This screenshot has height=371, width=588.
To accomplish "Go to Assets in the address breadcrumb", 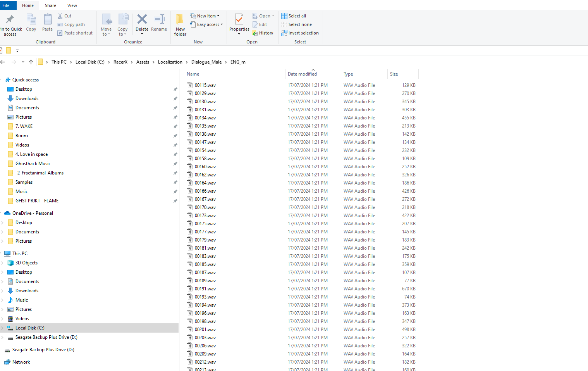I will (x=143, y=62).
